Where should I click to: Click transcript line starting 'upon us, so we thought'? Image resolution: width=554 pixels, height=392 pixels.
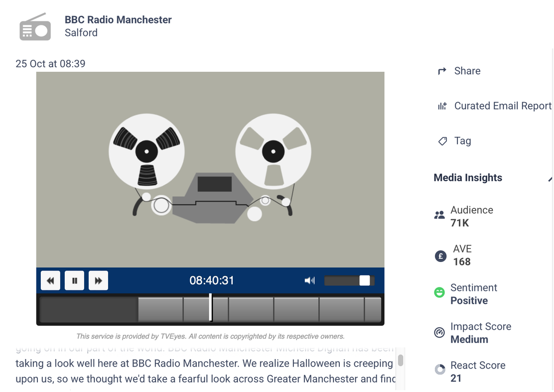pos(205,379)
